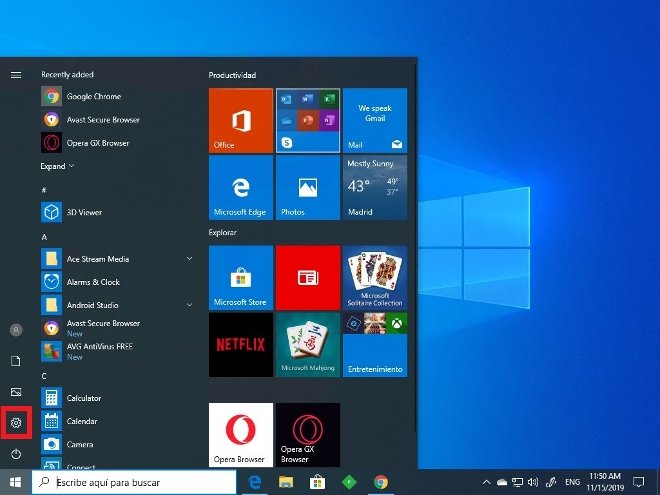Open Camera app
660x495 pixels.
[117, 444]
